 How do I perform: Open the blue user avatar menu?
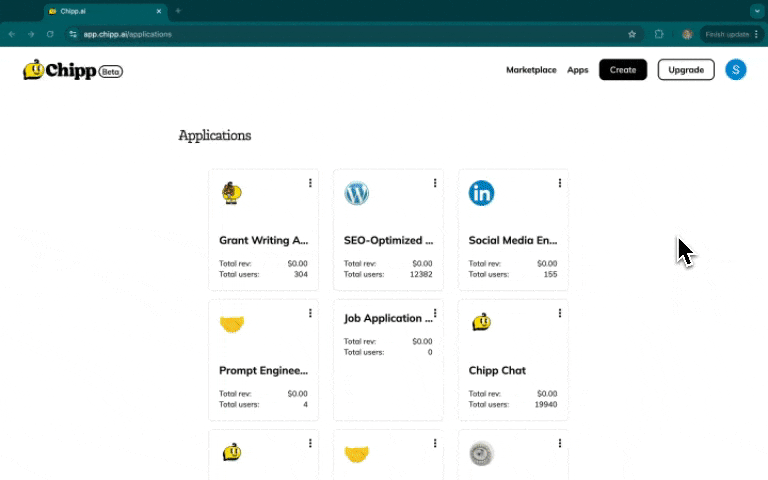coord(736,70)
